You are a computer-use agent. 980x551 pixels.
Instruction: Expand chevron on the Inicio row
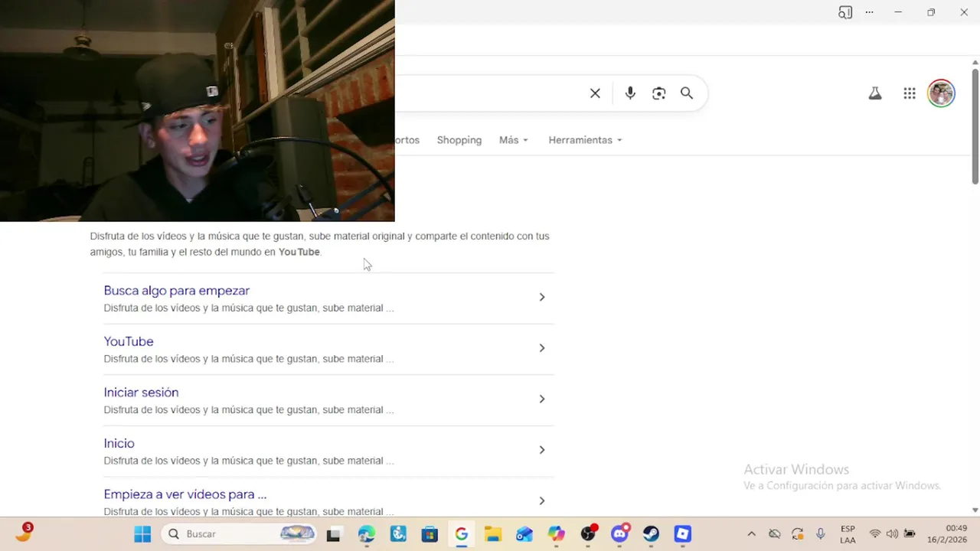point(542,450)
